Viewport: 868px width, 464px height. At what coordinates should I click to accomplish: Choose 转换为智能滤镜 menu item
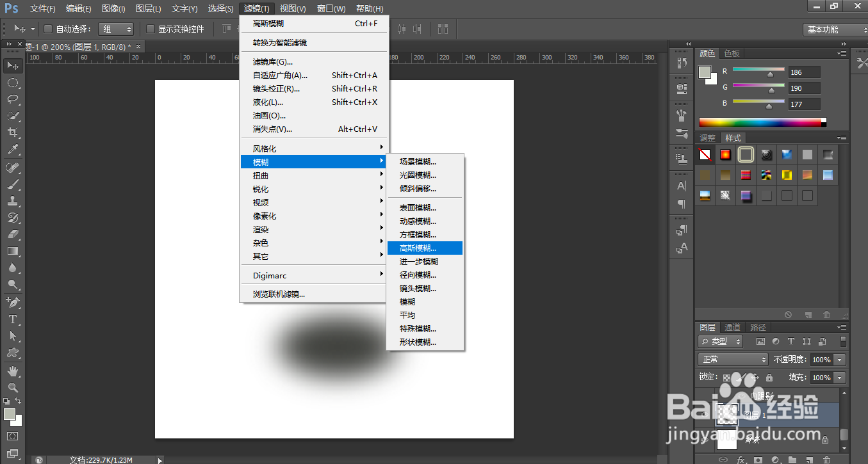click(x=314, y=42)
